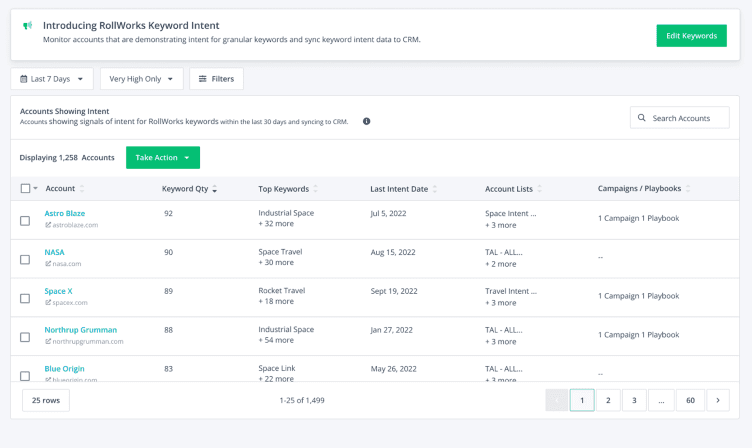
Task: Click into the Search Accounts field
Action: 680,118
